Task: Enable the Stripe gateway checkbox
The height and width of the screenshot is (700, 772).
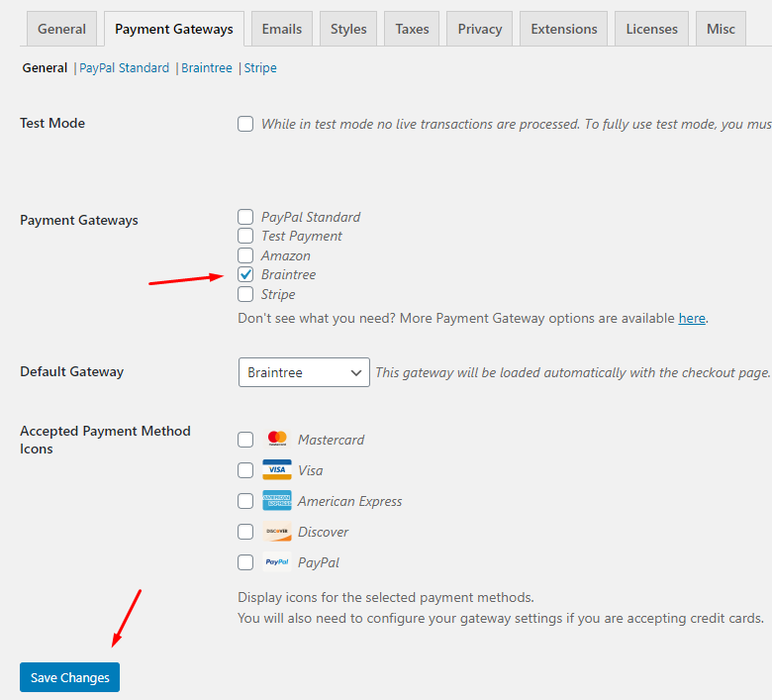Action: point(245,294)
